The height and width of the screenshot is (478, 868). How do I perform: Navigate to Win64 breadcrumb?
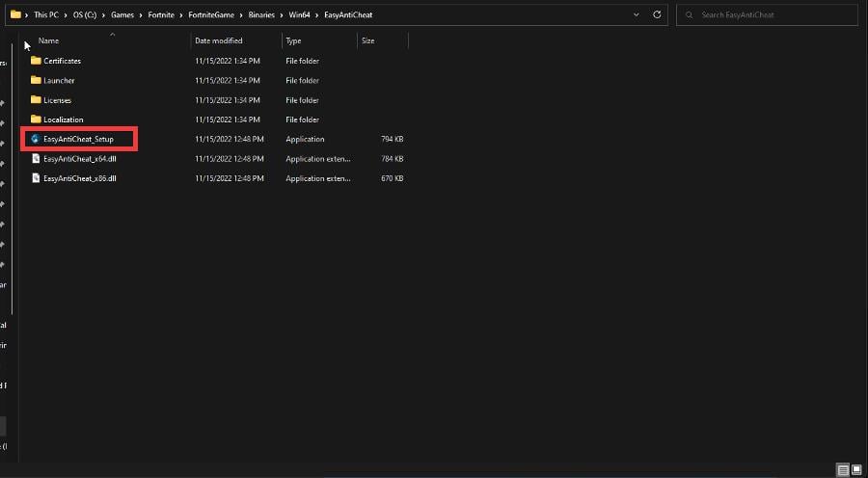(300, 15)
